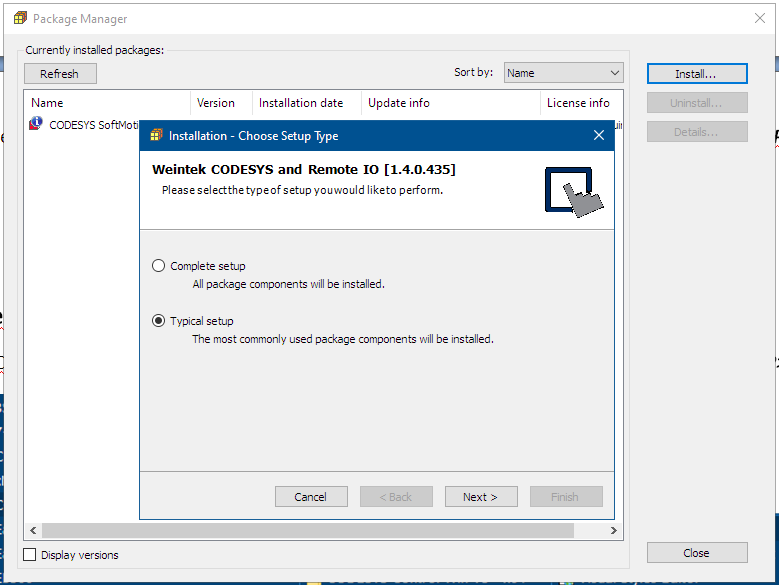Image resolution: width=779 pixels, height=585 pixels.
Task: Click the Installation date column header
Action: pyautogui.click(x=307, y=103)
